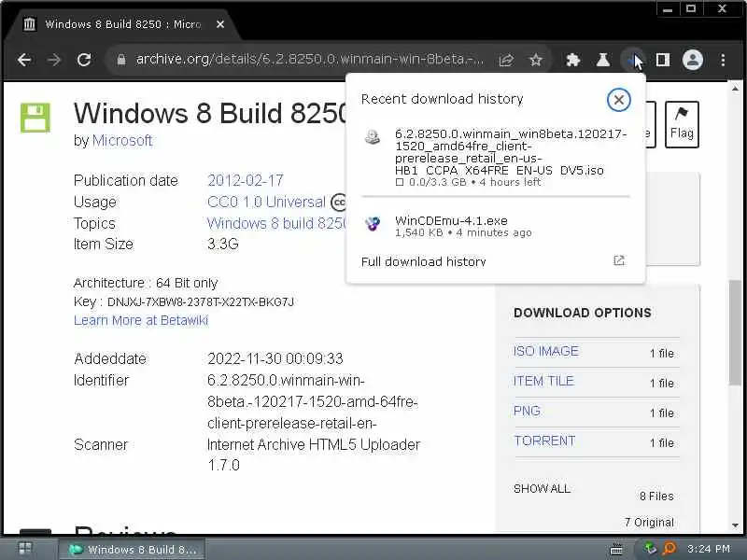The image size is (747, 560).
Task: Click the Creative Commons CC badge icon
Action: [339, 203]
